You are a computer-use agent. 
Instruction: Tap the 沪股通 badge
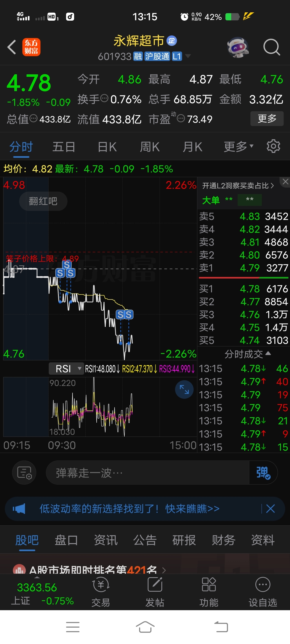157,56
